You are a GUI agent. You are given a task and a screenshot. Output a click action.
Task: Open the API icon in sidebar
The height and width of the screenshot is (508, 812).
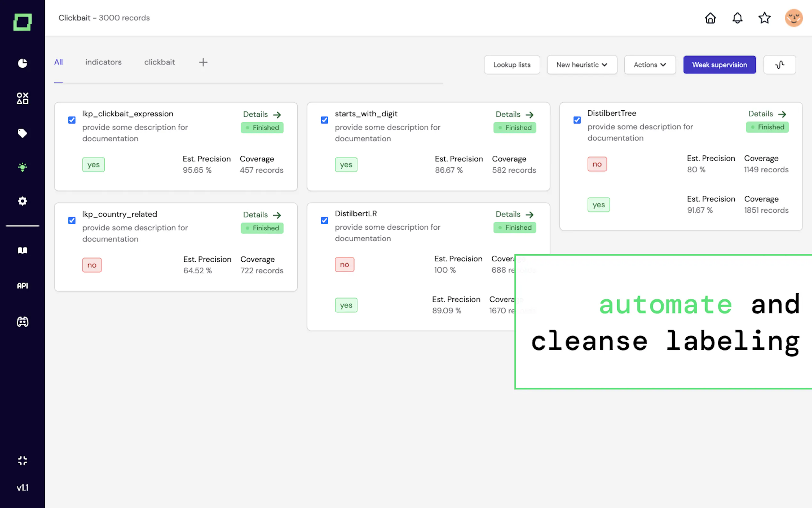[22, 286]
